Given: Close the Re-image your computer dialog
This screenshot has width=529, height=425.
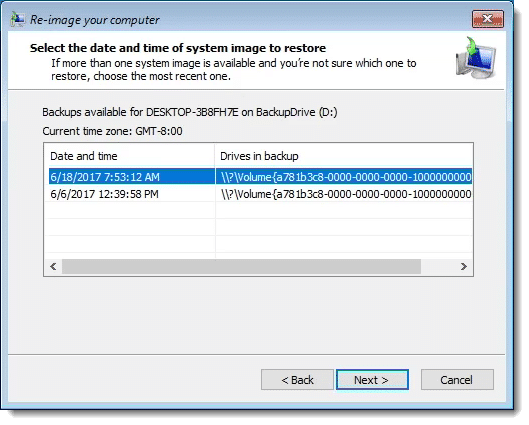Looking at the screenshot, I should 488,19.
